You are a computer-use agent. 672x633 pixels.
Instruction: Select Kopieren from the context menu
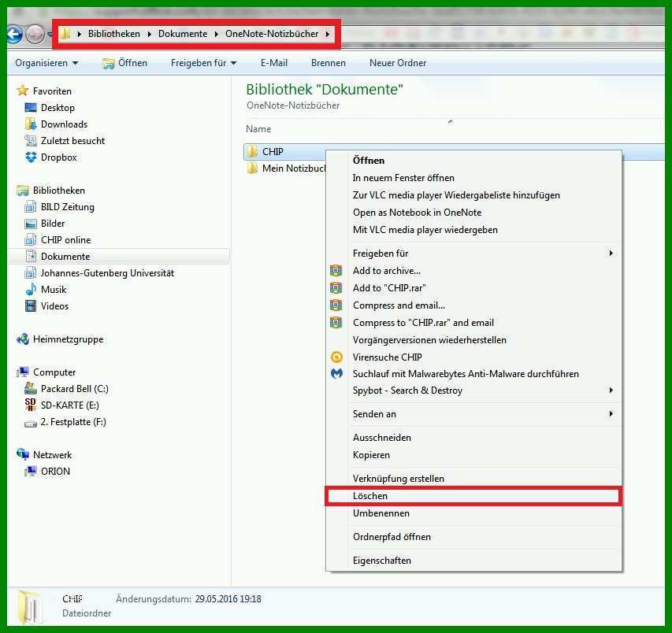[473, 455]
